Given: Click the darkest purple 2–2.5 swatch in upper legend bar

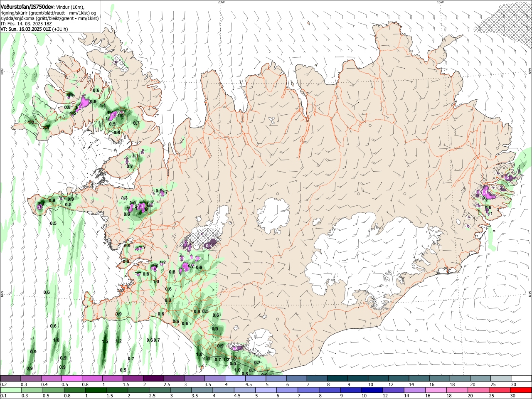Looking at the screenshot, I should tap(153, 379).
